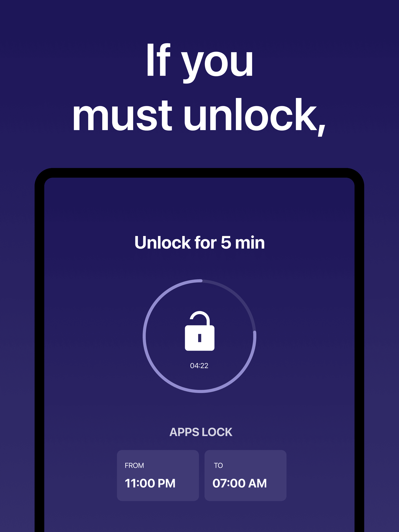Screen dimensions: 399x532
Task: Click the "must unlock," headline line
Action: [199, 117]
